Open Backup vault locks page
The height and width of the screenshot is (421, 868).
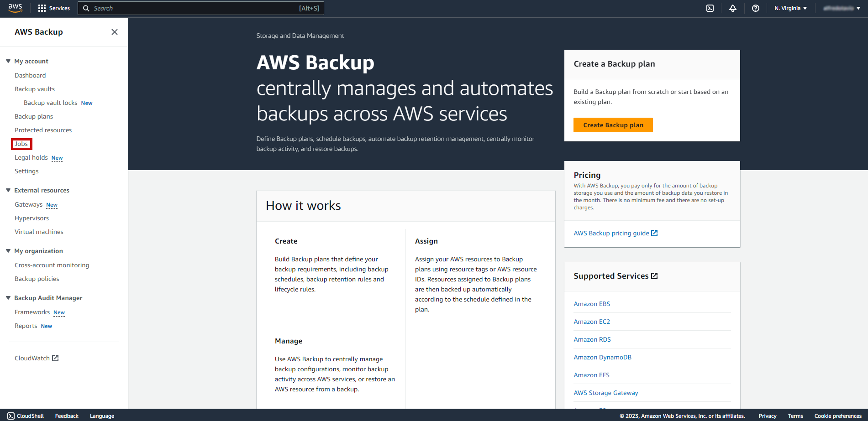[51, 103]
